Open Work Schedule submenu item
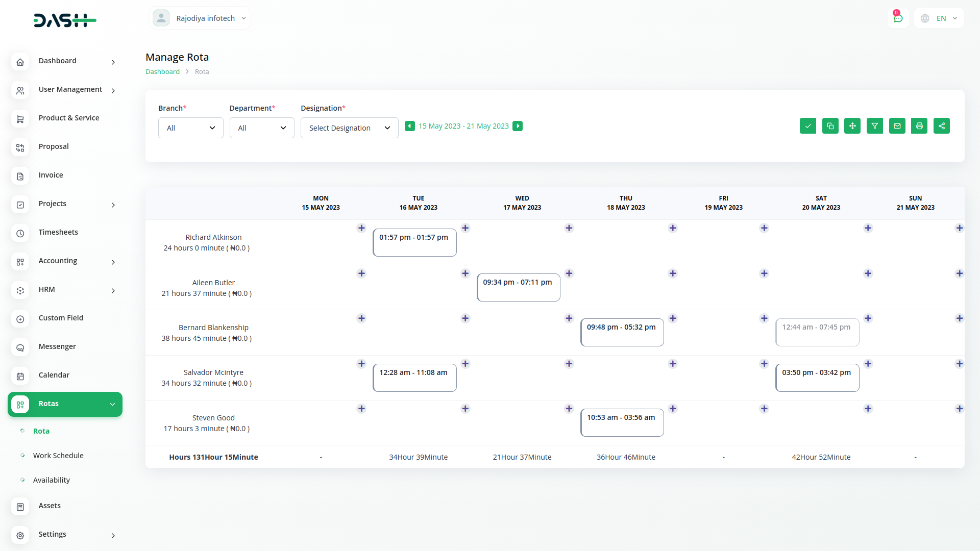 click(x=58, y=456)
